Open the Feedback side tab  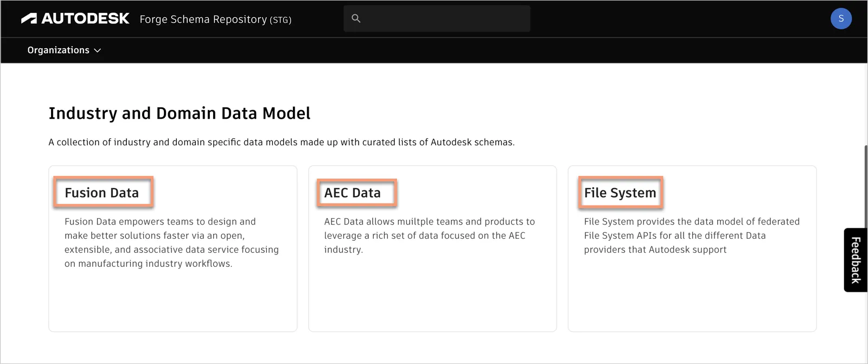point(856,260)
